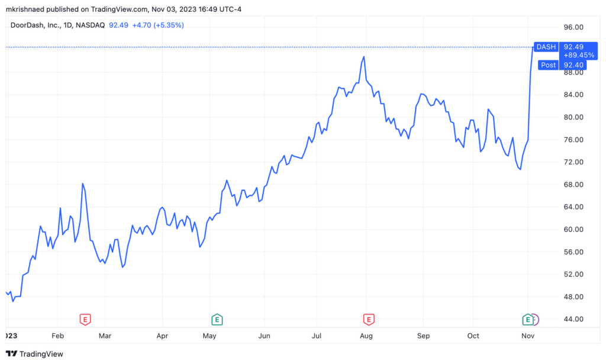The height and width of the screenshot is (364, 606).
Task: Click the TradingView logo icon
Action: (x=12, y=353)
